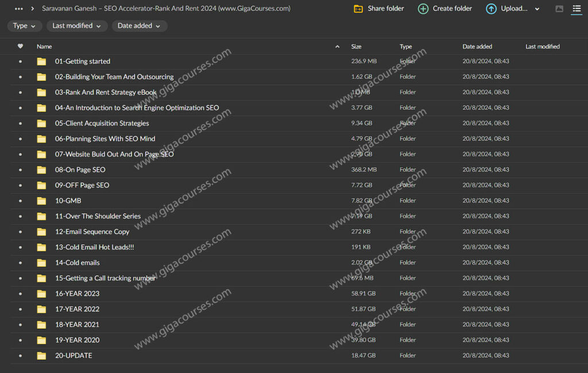Sort files using the Name column header
This screenshot has width=588, height=373.
click(44, 46)
